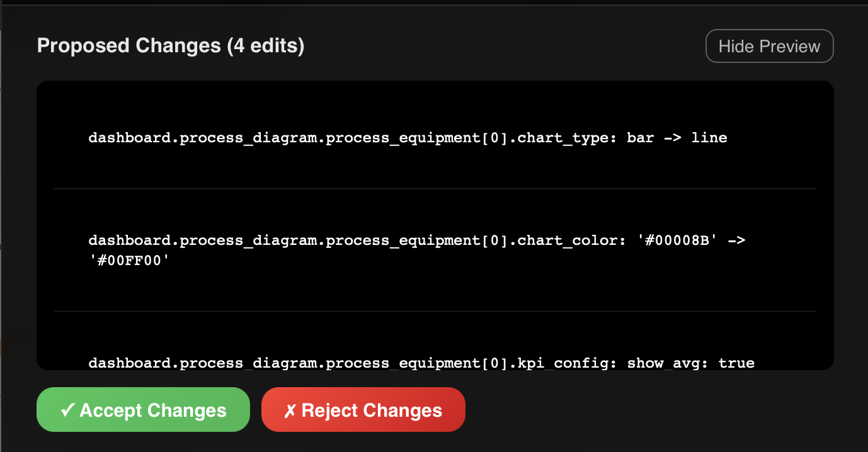The image size is (868, 452).
Task: Click the 'line' value in the chart_type edit
Action: pyautogui.click(x=709, y=138)
